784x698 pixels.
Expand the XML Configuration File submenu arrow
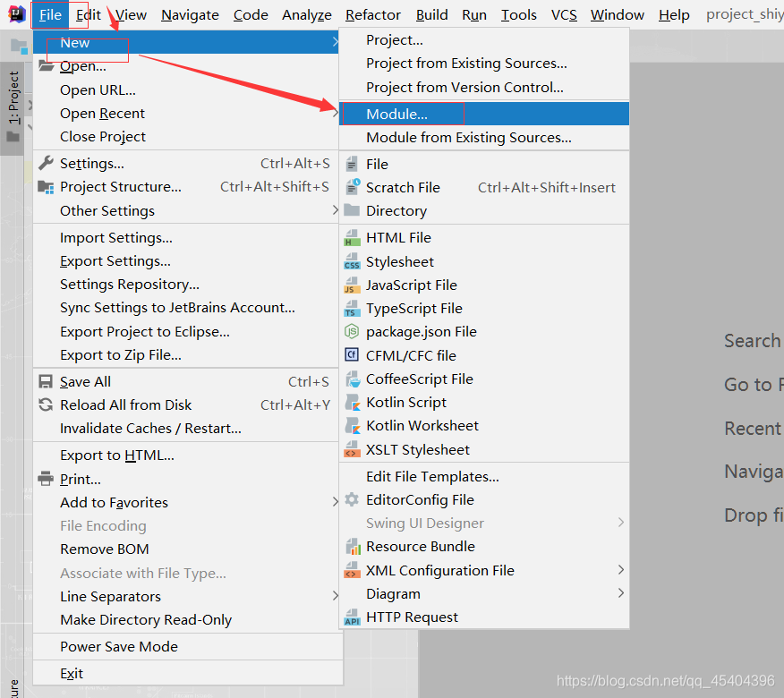(620, 569)
